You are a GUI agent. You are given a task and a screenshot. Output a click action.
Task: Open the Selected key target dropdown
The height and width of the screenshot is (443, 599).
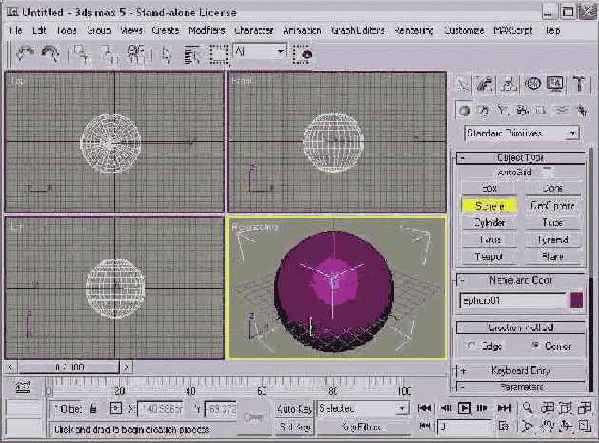tap(362, 409)
